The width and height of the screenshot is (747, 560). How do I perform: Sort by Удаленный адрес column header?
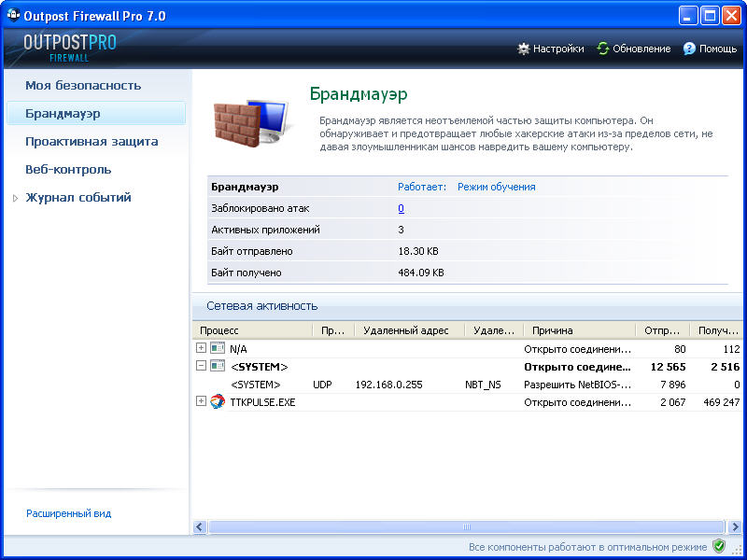[410, 330]
